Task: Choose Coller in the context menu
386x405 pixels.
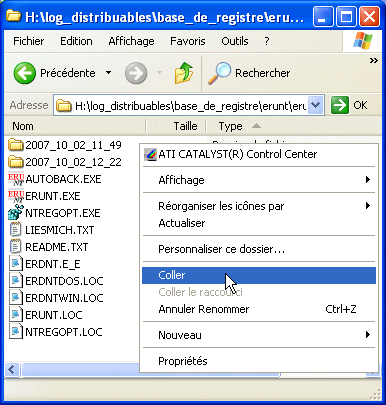Action: [259, 275]
